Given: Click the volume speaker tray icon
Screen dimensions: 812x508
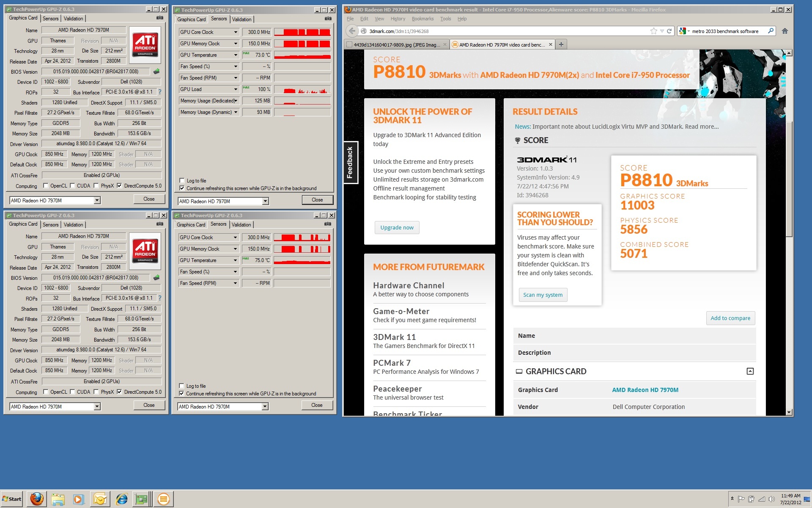Looking at the screenshot, I should point(771,499).
